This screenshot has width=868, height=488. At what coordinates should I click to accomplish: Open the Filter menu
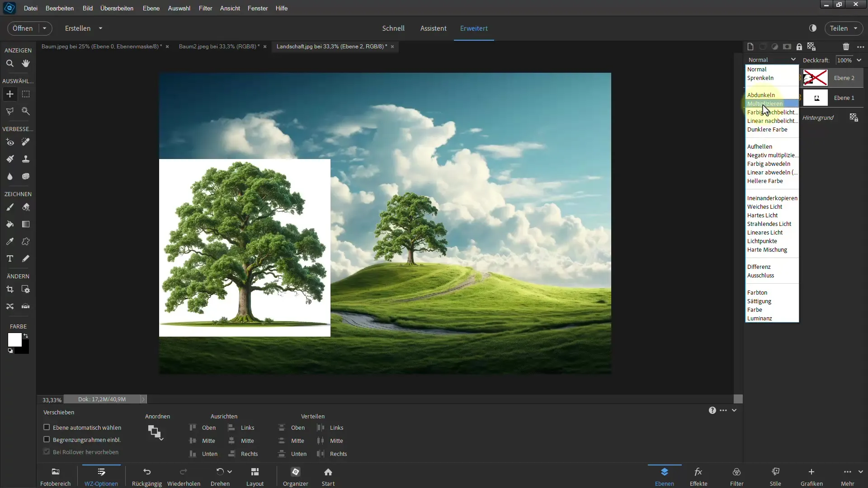coord(205,8)
